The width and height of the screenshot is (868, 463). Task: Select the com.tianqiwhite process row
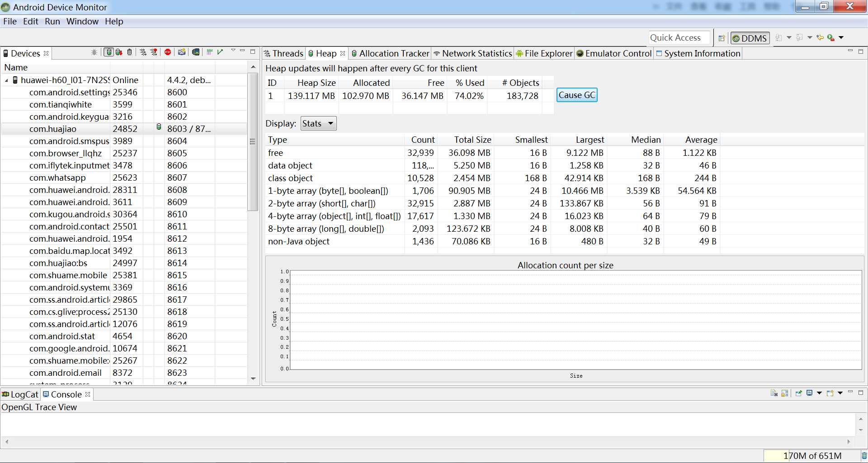tap(124, 104)
